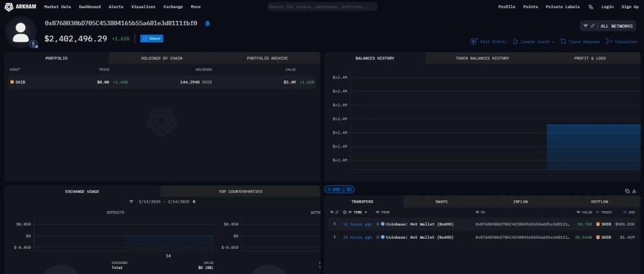Click the copy icon above the transfers table
Viewport: 644px width, 274px height.
pos(627,191)
